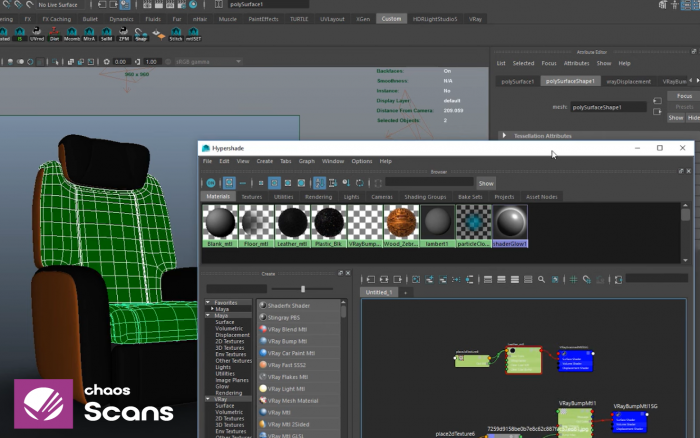Image resolution: width=700 pixels, height=438 pixels.
Task: Click the MtrA shelf tool icon
Action: (89, 34)
